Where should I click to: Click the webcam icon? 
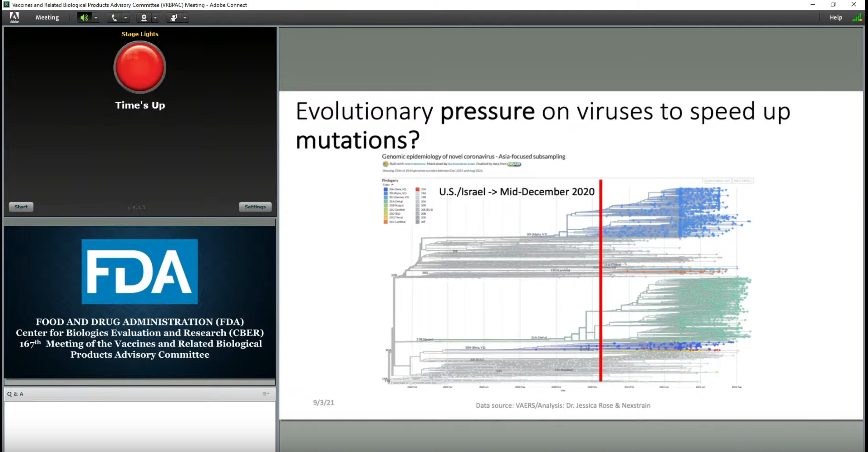click(144, 18)
